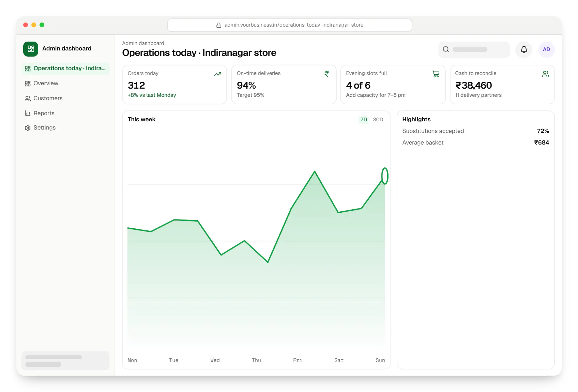Screen dimensions: 578x392
Task: Select Operations today sidebar item
Action: click(65, 69)
